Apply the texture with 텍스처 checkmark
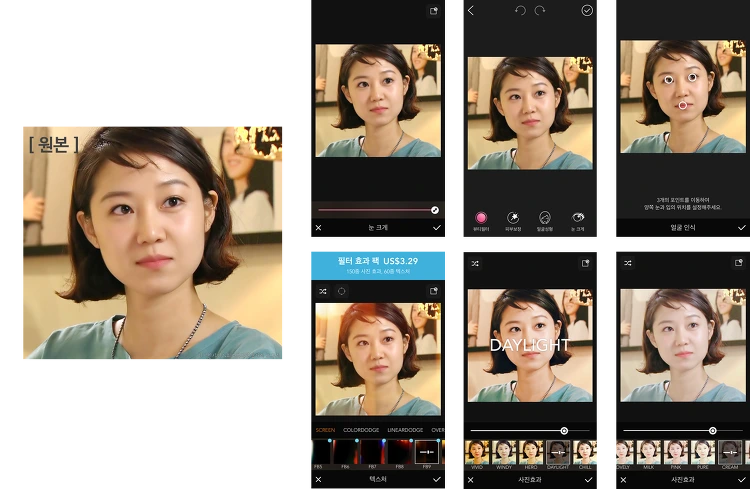This screenshot has height=489, width=750. [437, 479]
